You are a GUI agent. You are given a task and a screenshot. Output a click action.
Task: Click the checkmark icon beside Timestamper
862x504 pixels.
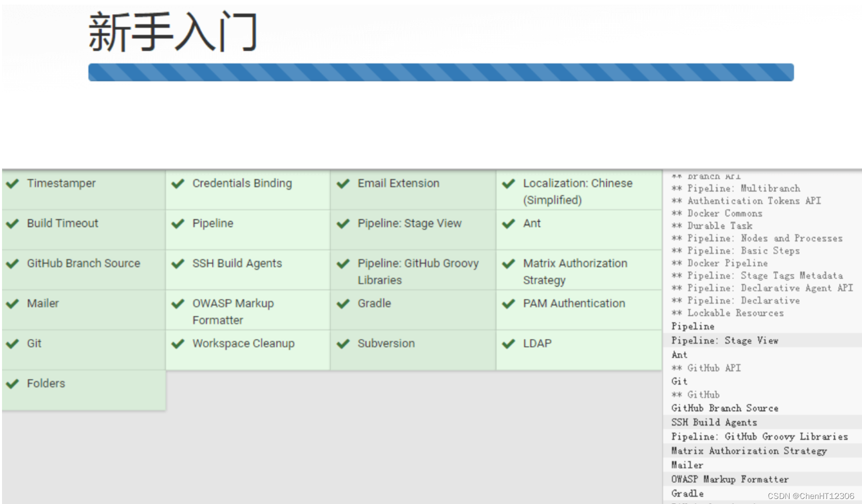(x=13, y=184)
